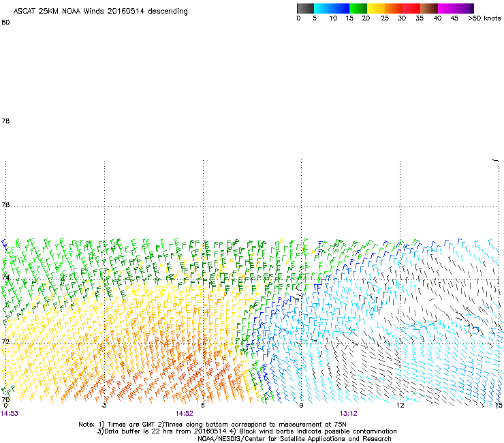Click the note line starting 'Note: 1) Times are GMT'
The image size is (504, 443).
pos(212,425)
